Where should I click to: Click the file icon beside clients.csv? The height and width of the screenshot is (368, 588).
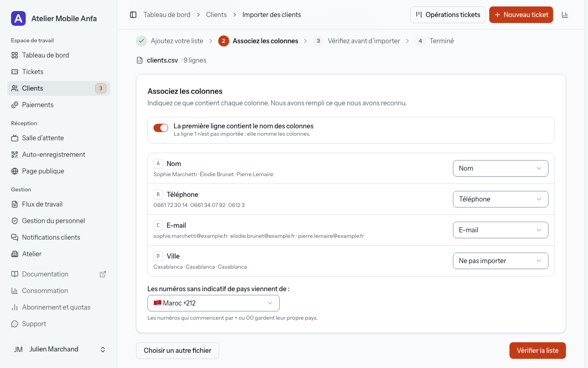[140, 60]
